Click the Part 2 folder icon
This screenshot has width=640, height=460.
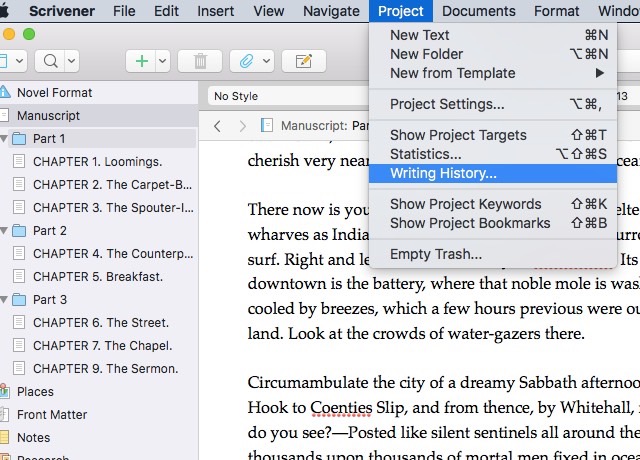[x=19, y=231]
